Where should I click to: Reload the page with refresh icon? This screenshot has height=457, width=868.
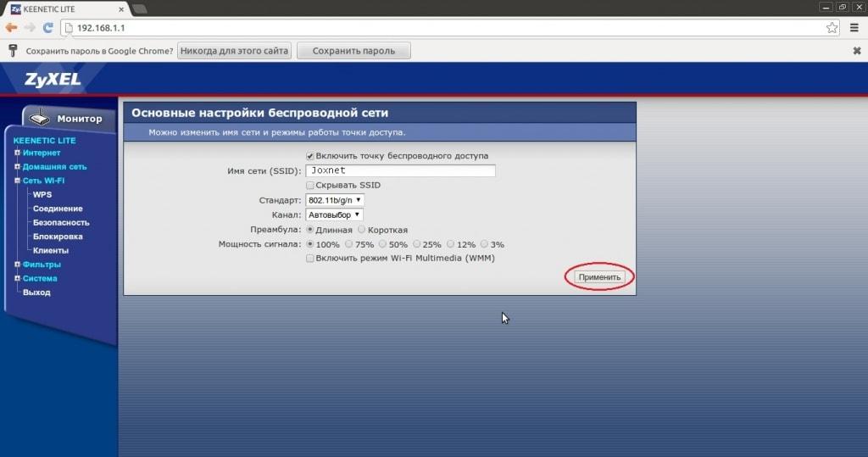coord(48,28)
